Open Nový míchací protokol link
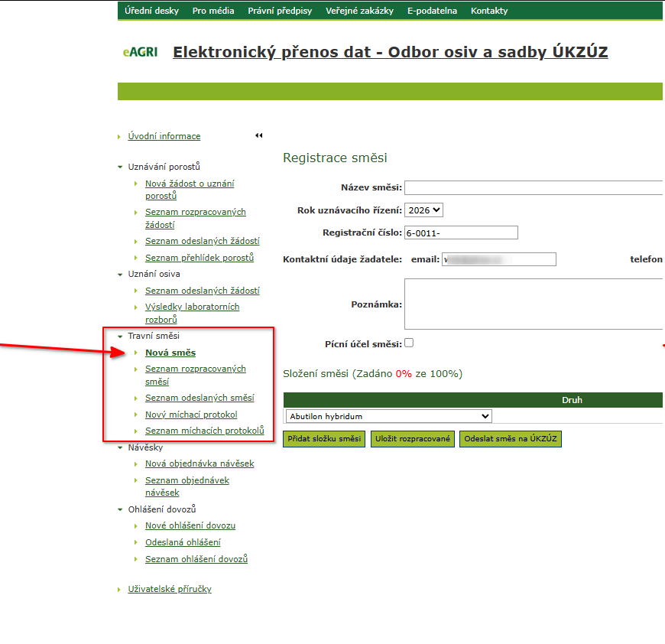Viewport: 665px width, 644px height. (x=191, y=415)
